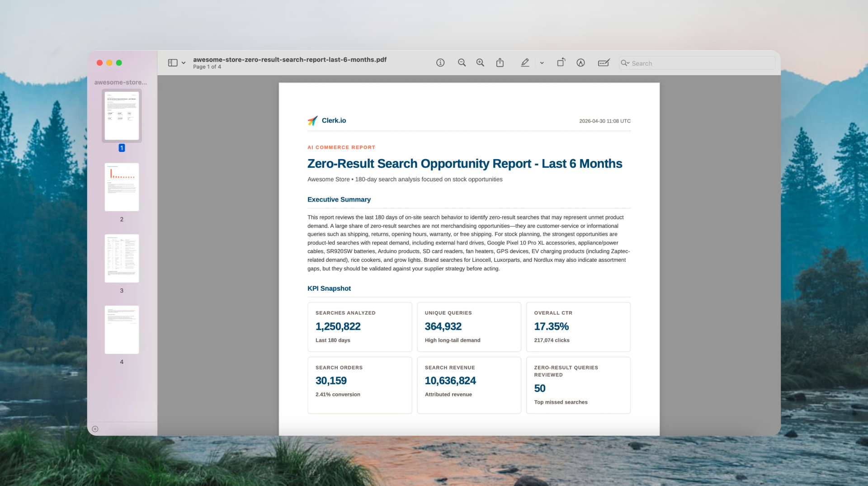Focus the Search text field
This screenshot has width=868, height=486.
click(697, 63)
